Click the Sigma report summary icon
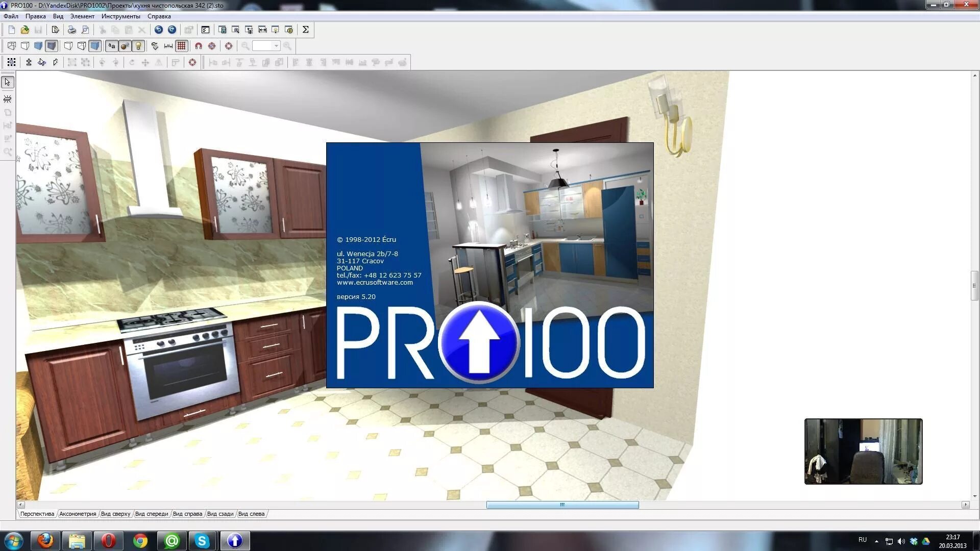Screen dimensions: 980x551 [x=305, y=30]
